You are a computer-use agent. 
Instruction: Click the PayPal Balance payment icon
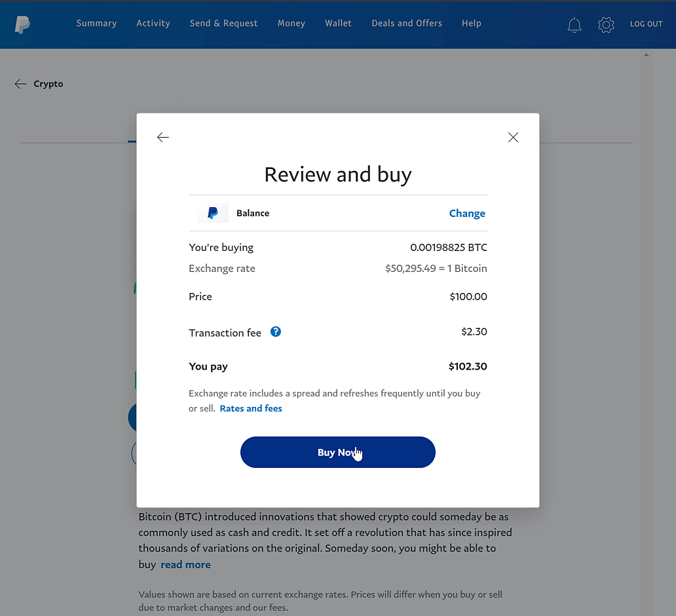click(213, 213)
